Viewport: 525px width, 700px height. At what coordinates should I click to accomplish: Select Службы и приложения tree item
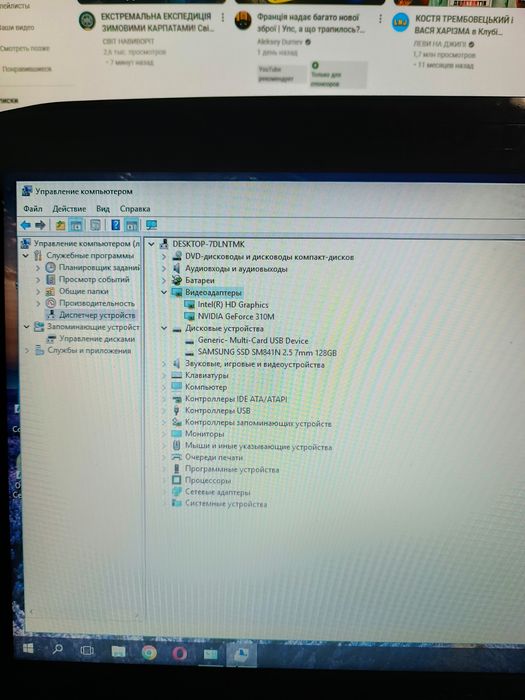pos(89,350)
